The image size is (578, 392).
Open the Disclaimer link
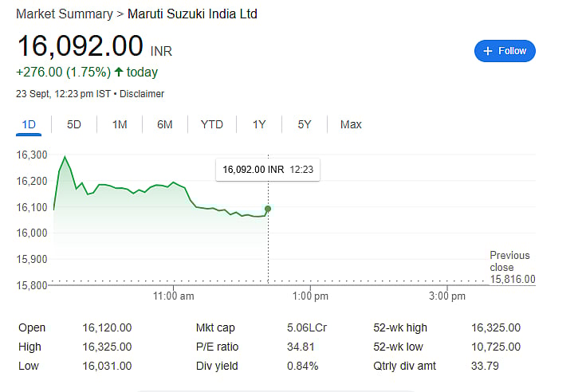[142, 94]
